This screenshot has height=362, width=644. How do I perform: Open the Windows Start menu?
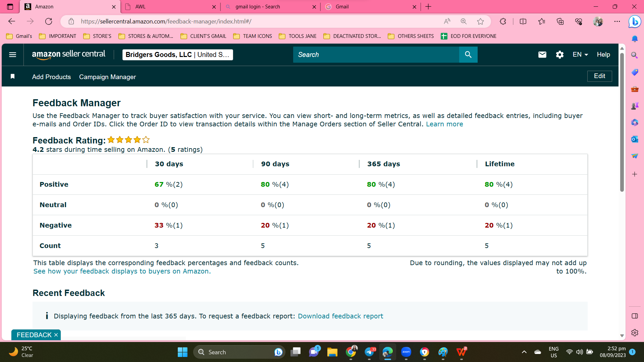[182, 352]
